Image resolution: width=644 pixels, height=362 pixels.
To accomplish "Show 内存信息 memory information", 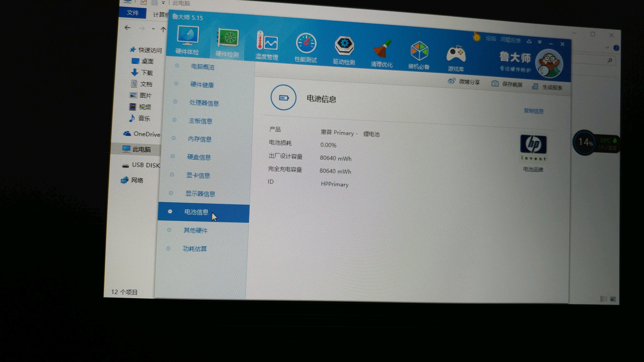I will (200, 139).
